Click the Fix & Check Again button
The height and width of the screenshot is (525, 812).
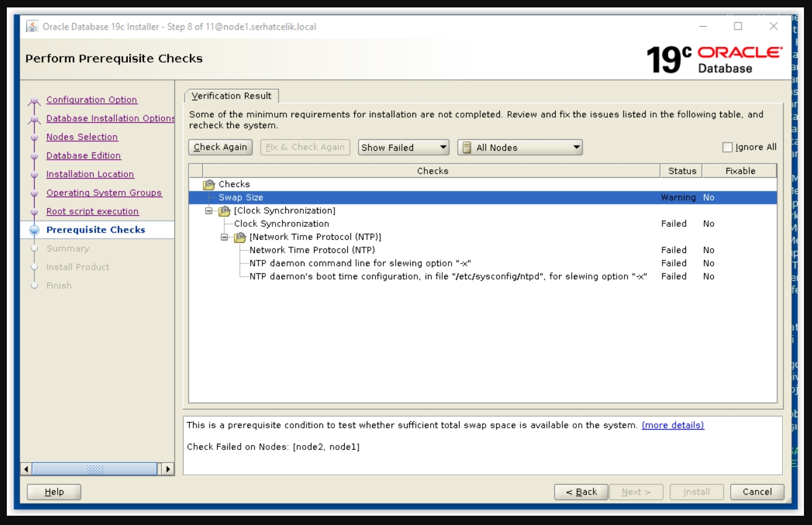pos(305,148)
